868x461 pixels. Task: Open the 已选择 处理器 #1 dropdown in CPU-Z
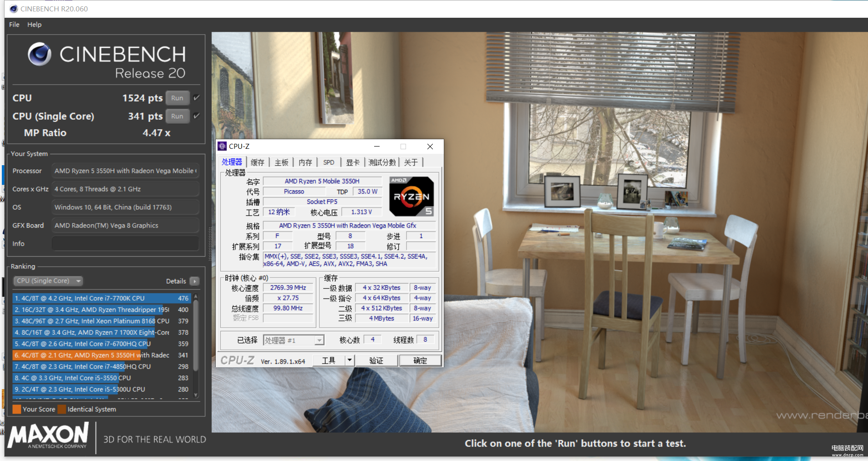click(x=294, y=340)
